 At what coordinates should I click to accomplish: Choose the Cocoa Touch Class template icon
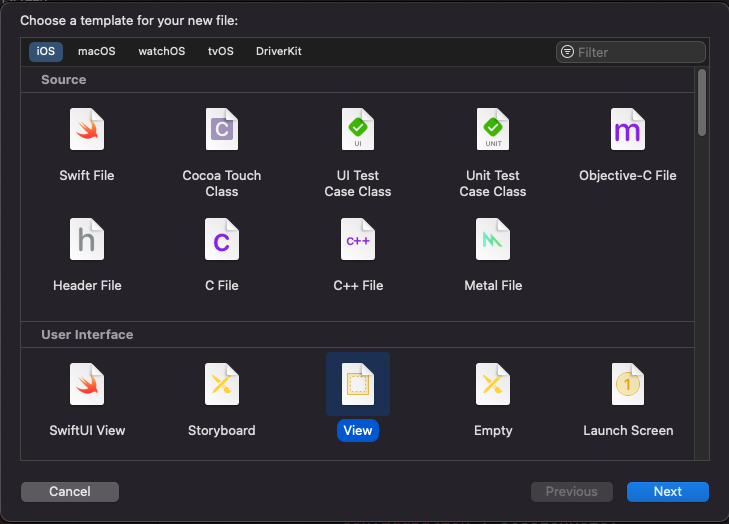[222, 129]
